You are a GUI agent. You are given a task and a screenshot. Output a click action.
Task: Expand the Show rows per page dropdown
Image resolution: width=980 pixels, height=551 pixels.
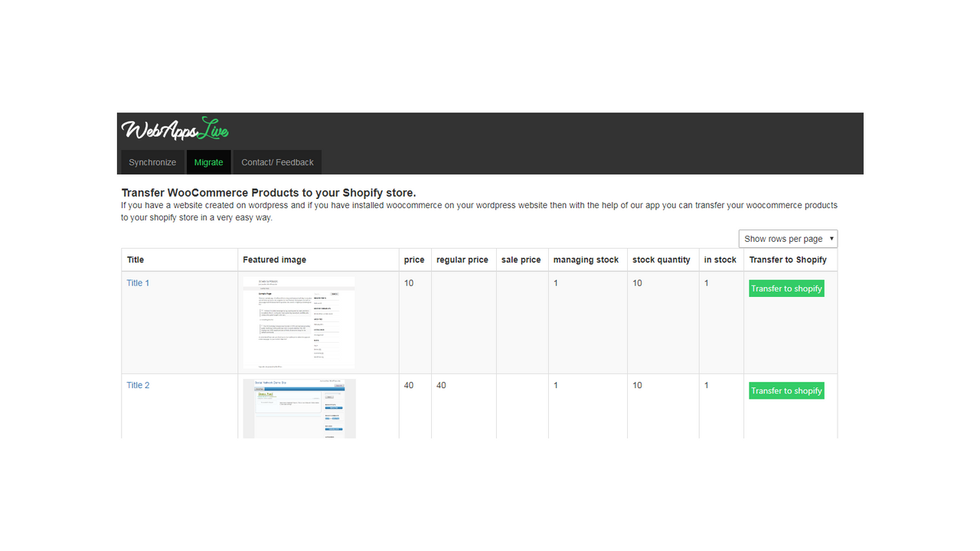(788, 239)
